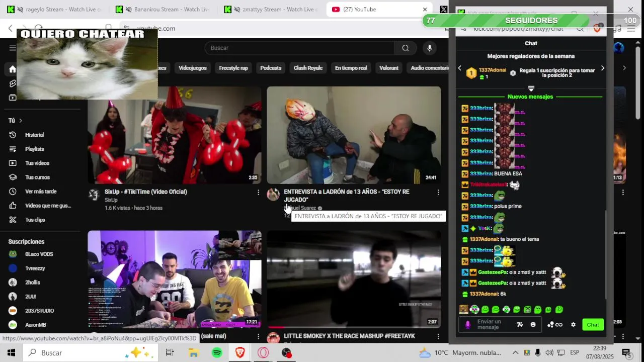Open the Windows notification center icon

coord(627,353)
